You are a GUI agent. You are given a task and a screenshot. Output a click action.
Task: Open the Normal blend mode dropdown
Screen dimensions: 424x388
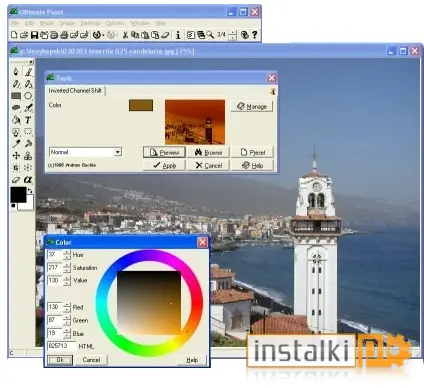point(117,152)
